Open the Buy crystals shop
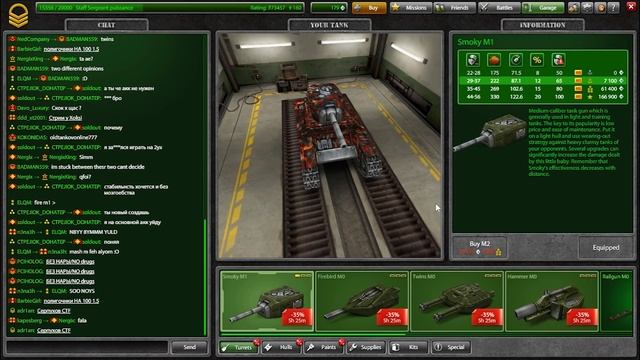The width and height of the screenshot is (640, 360). (369, 8)
